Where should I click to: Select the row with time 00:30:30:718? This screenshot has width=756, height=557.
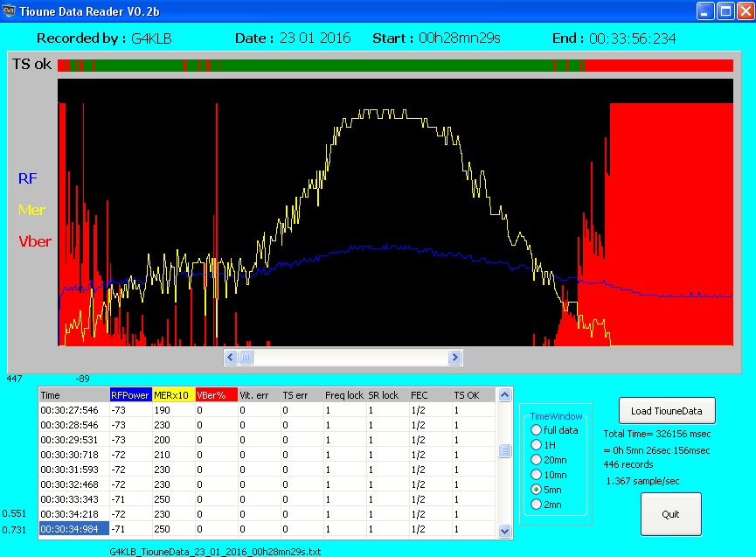point(267,455)
